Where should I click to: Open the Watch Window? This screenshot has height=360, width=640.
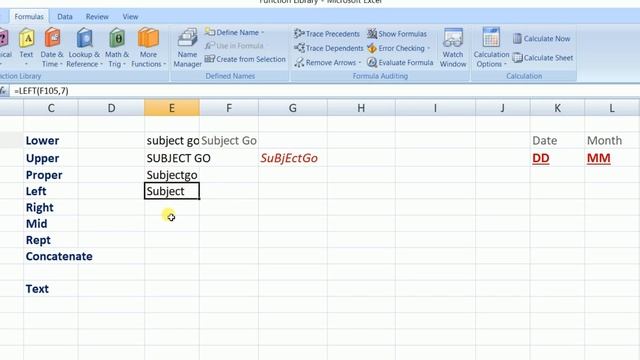coord(453,47)
